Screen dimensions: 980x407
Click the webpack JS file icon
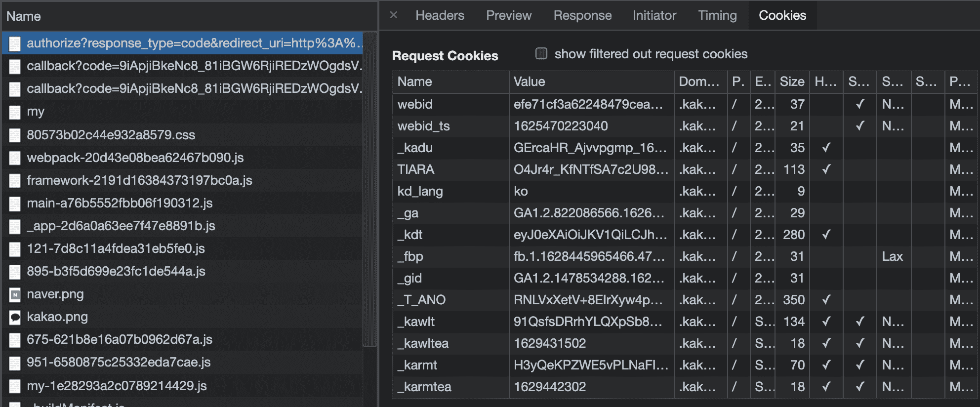click(x=15, y=158)
